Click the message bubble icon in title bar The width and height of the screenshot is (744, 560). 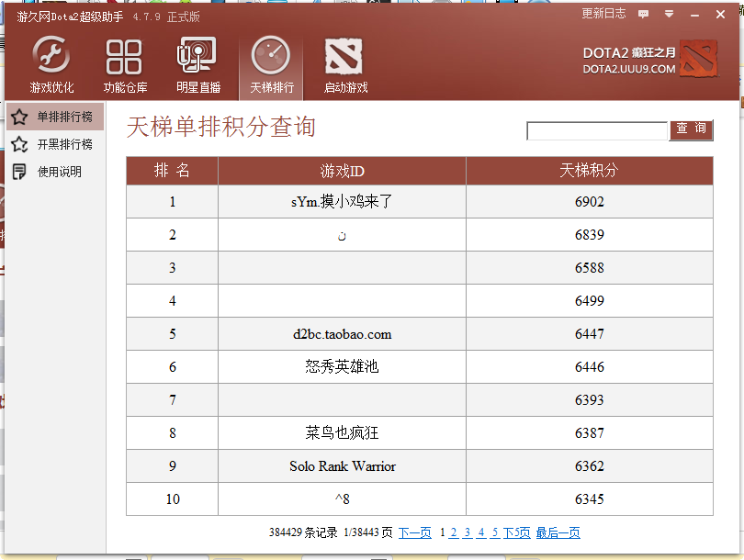coord(644,13)
